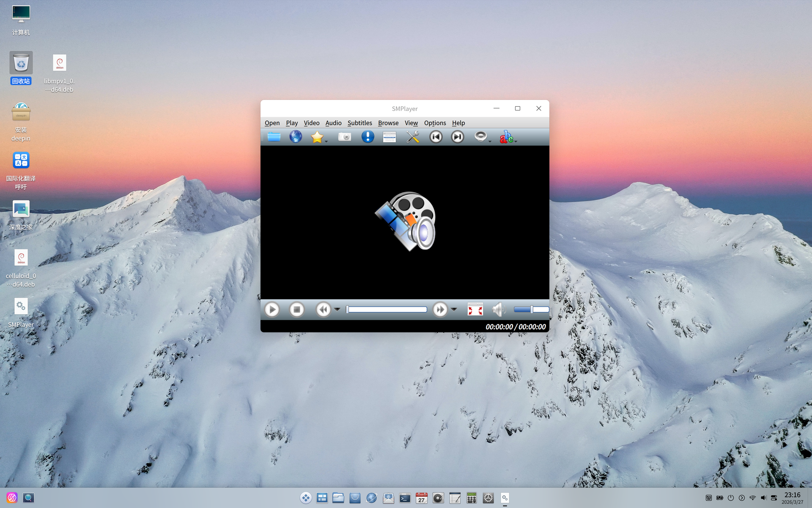Click the audio track speaker icon in toolbar

(x=480, y=136)
